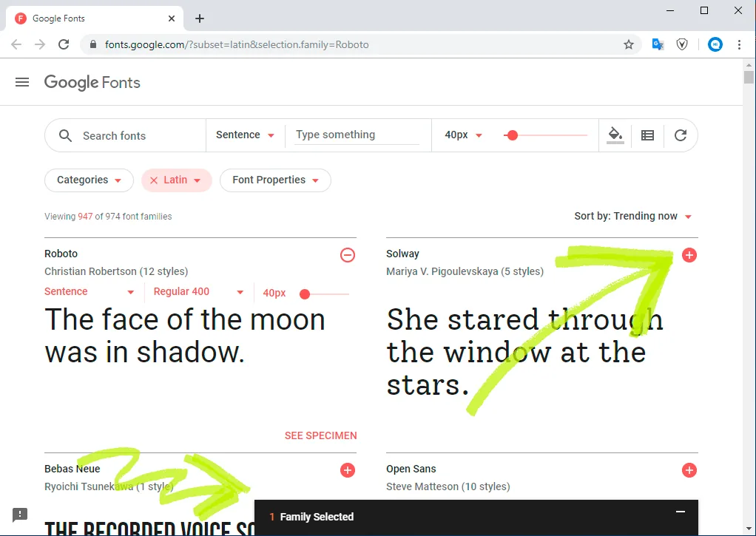Viewport: 756px width, 536px height.
Task: Open Chrome's three-dot menu
Action: (739, 45)
